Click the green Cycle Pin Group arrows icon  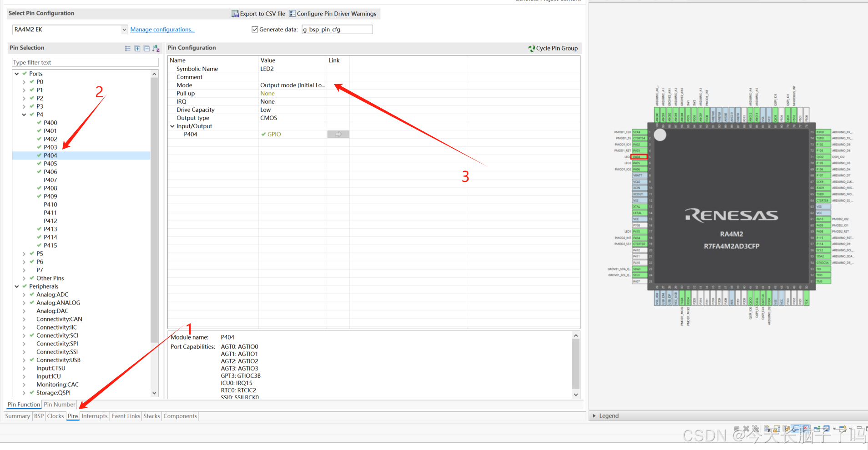click(x=531, y=48)
